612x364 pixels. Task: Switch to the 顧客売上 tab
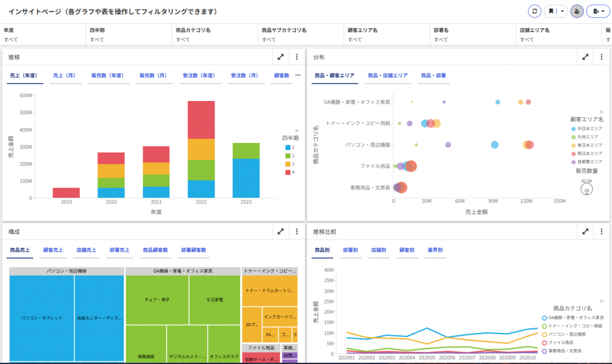click(x=53, y=250)
